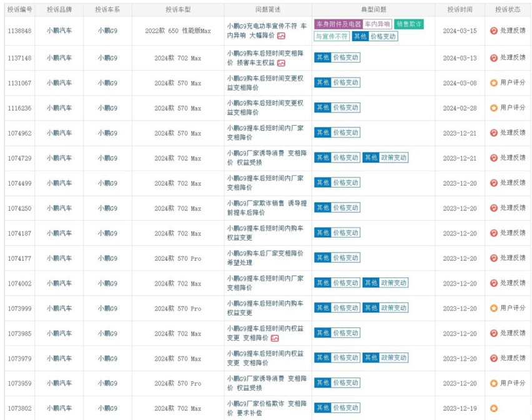Click 小鹏G9 series in row 1074250
The height and width of the screenshot is (420, 532).
[107, 208]
